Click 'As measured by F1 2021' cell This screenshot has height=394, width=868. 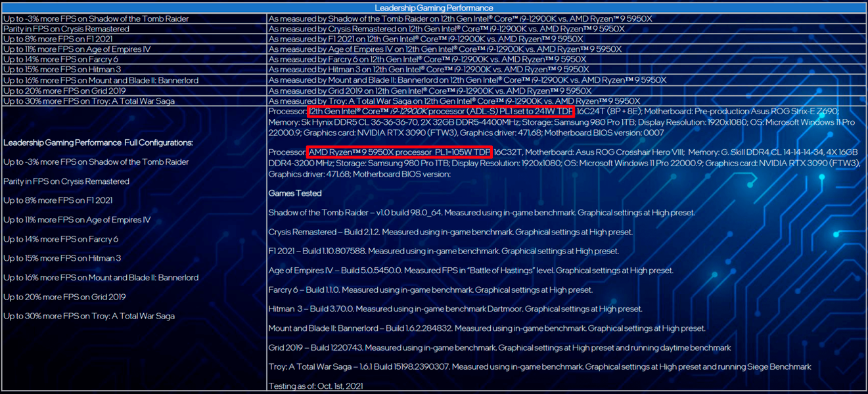click(x=567, y=39)
